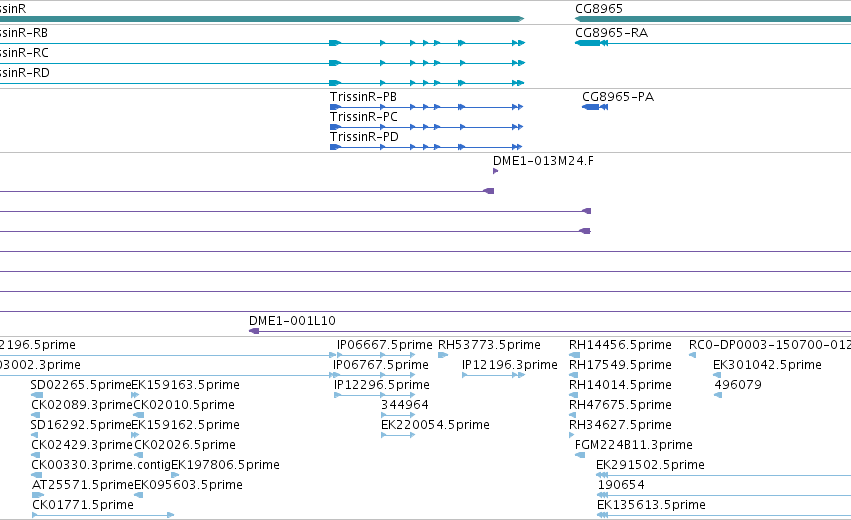Pick the RH14014.5prime EST label
The image size is (851, 520).
[620, 385]
